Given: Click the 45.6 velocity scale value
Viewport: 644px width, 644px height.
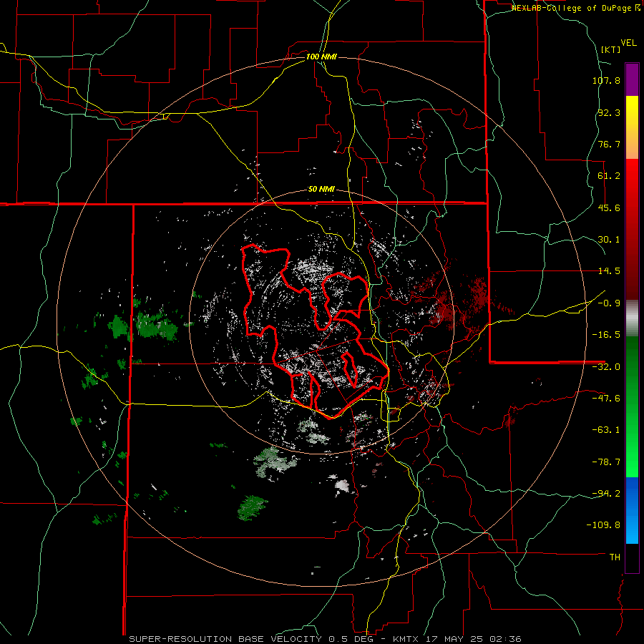Looking at the screenshot, I should coord(609,208).
